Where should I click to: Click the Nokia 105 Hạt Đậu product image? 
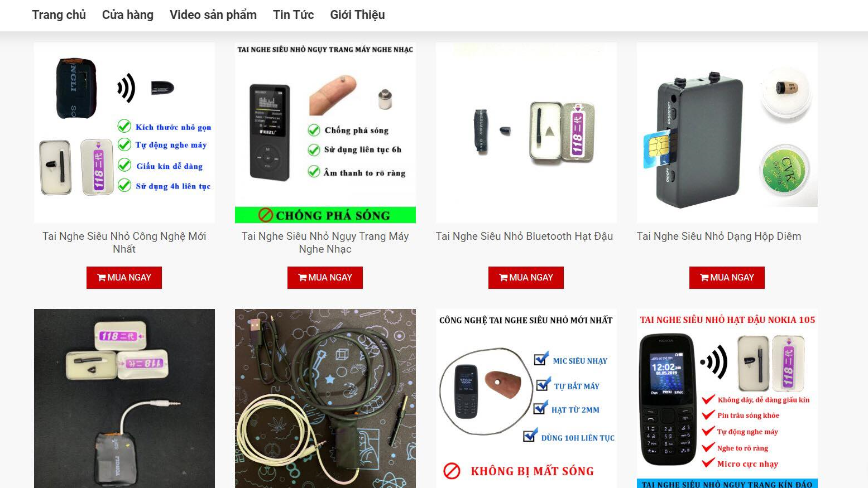(727, 398)
